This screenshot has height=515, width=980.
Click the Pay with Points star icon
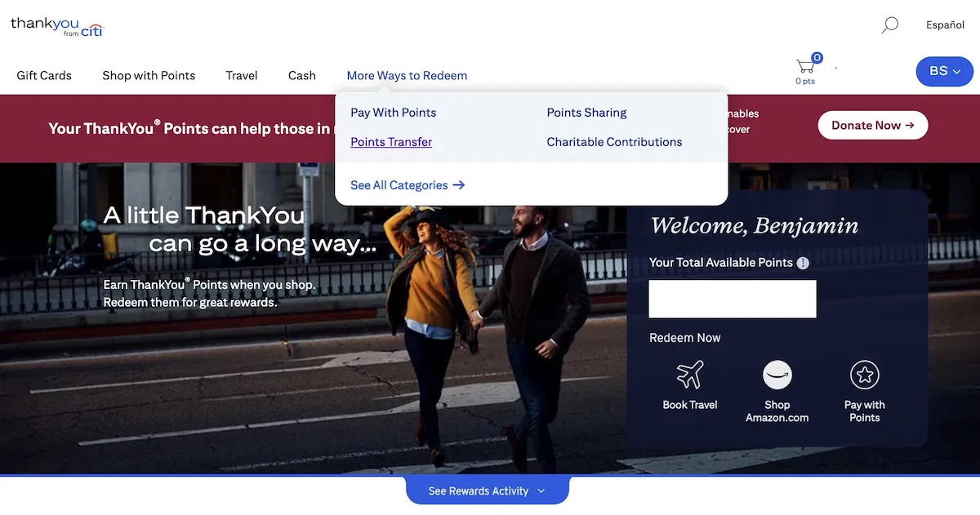pyautogui.click(x=864, y=376)
